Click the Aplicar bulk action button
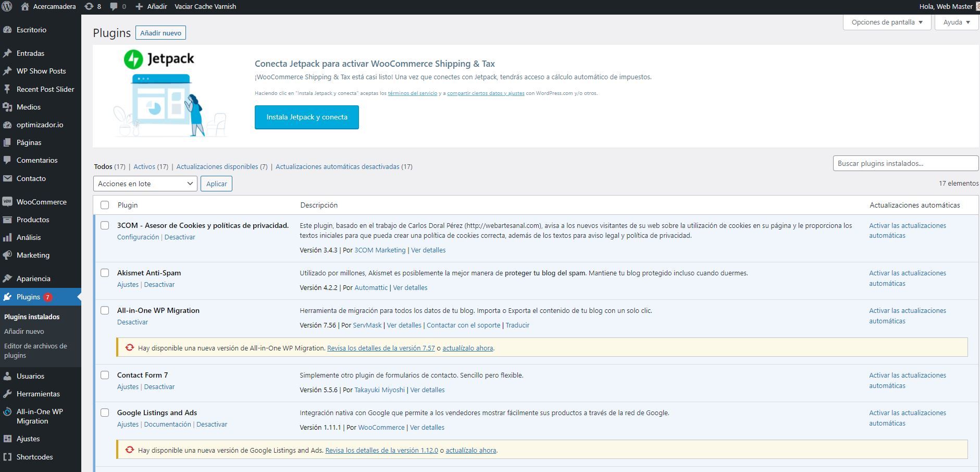The height and width of the screenshot is (472, 980). tap(217, 184)
